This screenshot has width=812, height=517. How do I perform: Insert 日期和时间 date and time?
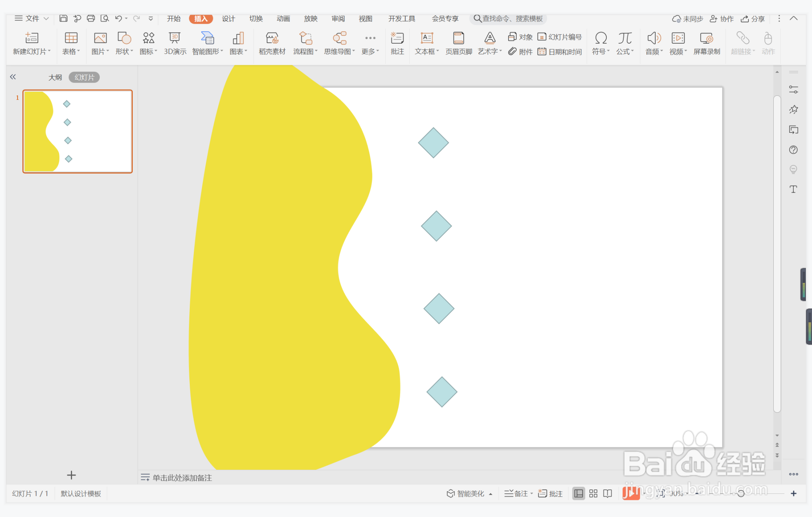click(x=560, y=52)
